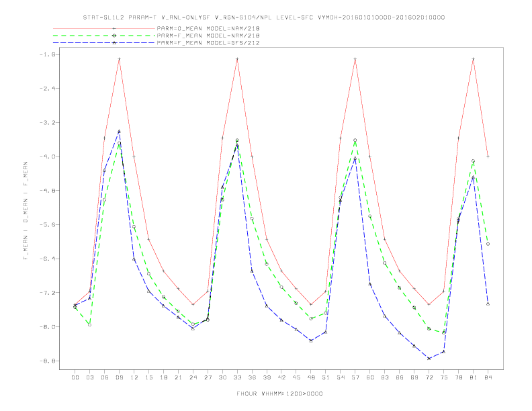Click x-axis tick label 63
Screen dimensions: 532x411
point(385,377)
